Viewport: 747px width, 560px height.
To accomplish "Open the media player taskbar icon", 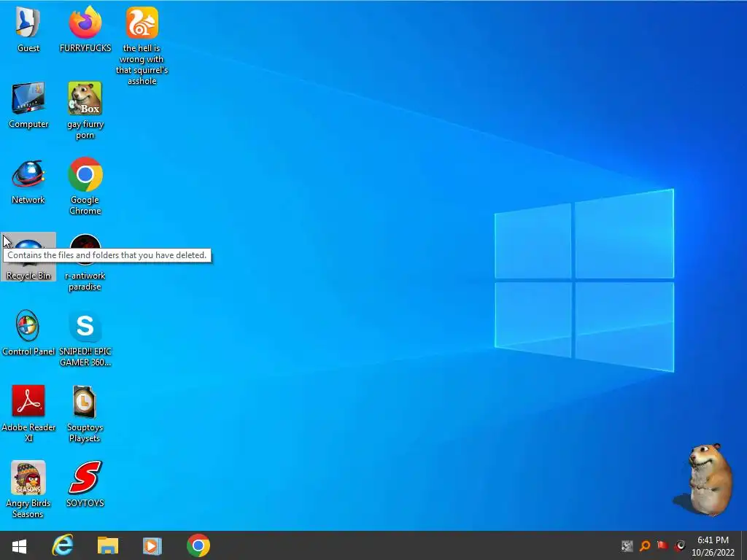I will [152, 545].
